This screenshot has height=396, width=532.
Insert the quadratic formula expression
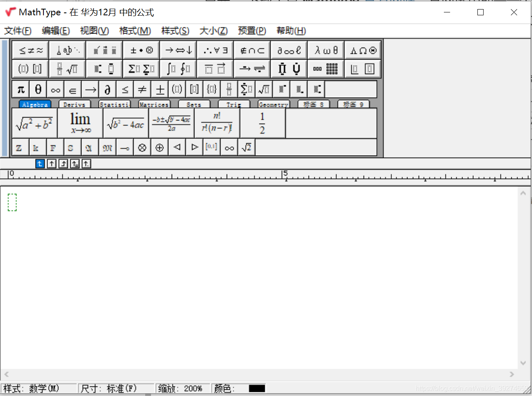pos(171,123)
